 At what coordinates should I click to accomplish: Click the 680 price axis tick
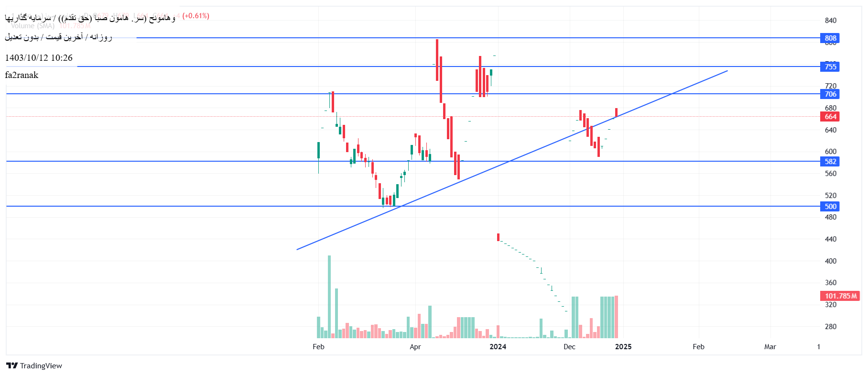(831, 108)
